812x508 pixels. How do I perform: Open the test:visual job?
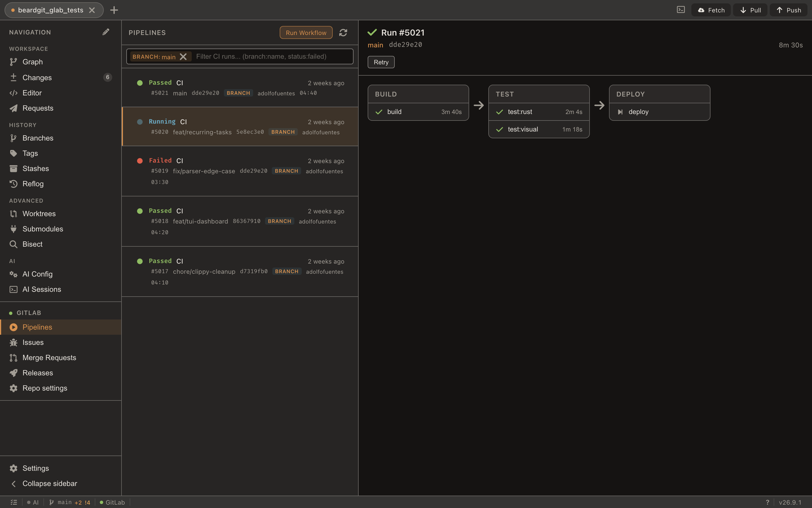(x=539, y=129)
